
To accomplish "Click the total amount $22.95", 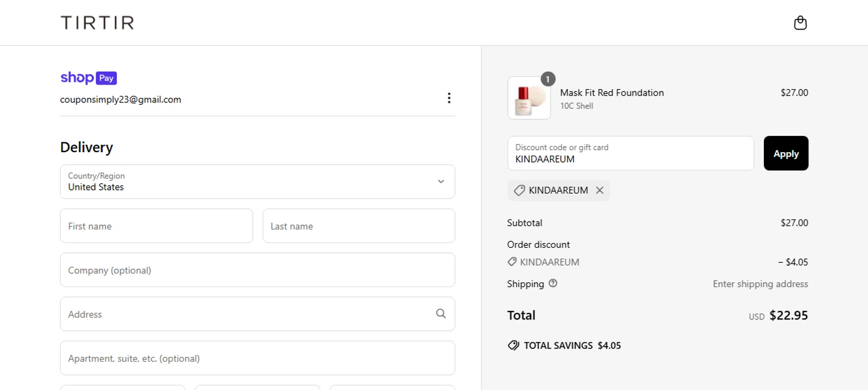I will pyautogui.click(x=789, y=315).
